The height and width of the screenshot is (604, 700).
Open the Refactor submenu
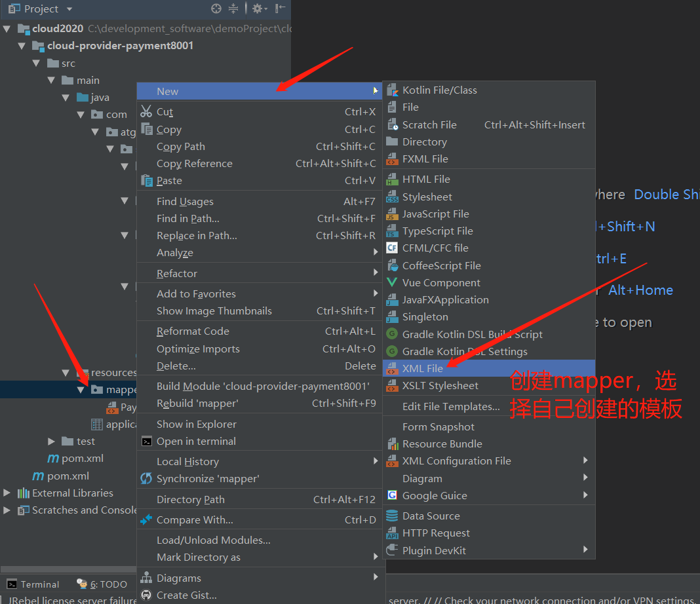tap(260, 273)
